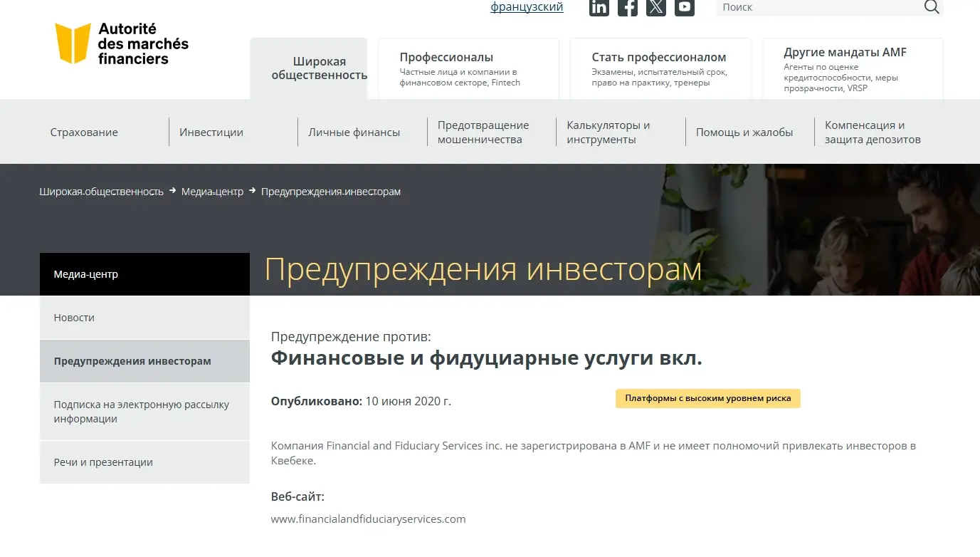The height and width of the screenshot is (557, 980).
Task: Click the published date 10 июня 2020 г.
Action: pos(409,401)
